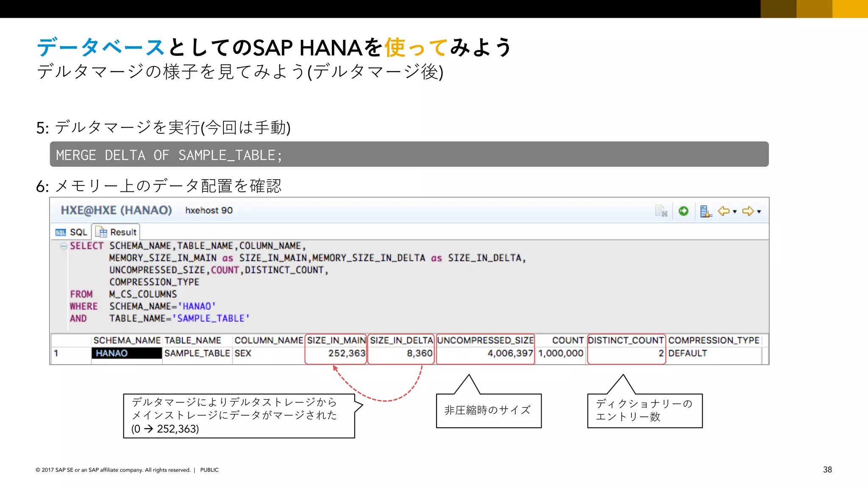868x488 pixels.
Task: Click the WHERE keyword in the query
Action: (x=83, y=307)
